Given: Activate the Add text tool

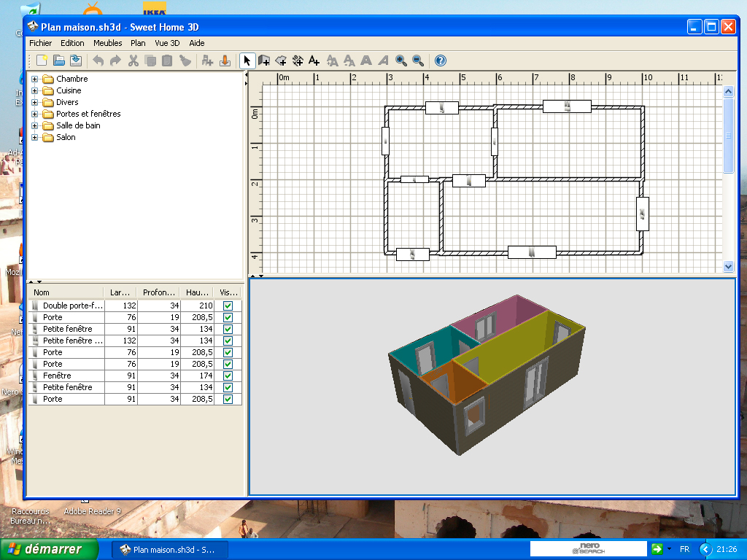Looking at the screenshot, I should pyautogui.click(x=314, y=61).
